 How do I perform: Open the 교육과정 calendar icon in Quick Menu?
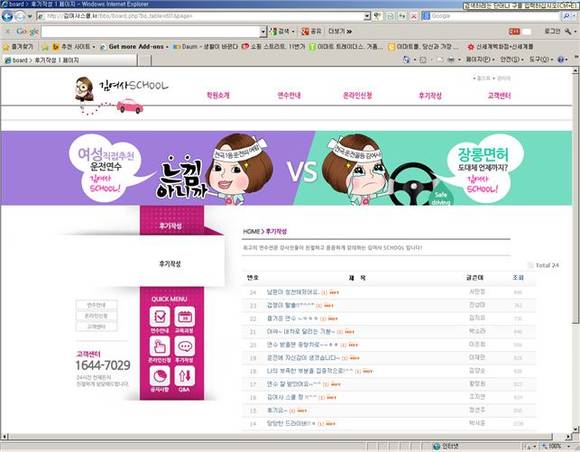(185, 317)
